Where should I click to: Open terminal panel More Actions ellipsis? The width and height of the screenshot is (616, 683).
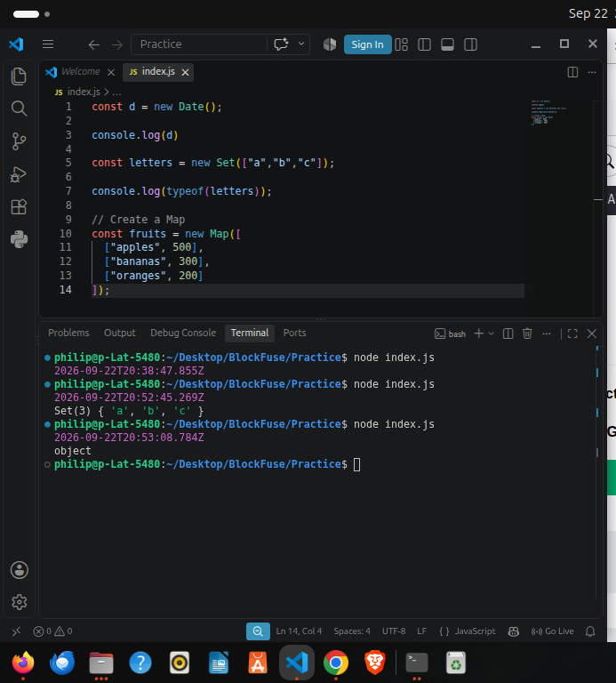tap(547, 333)
